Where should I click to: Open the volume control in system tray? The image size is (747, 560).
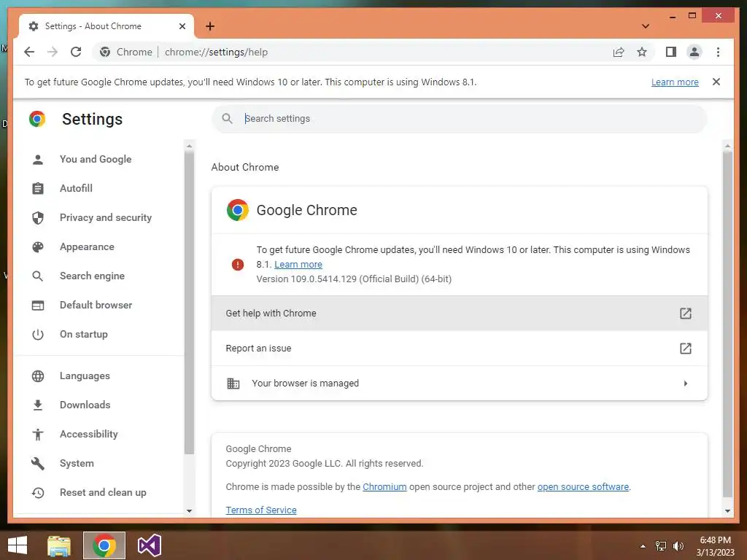pos(678,545)
